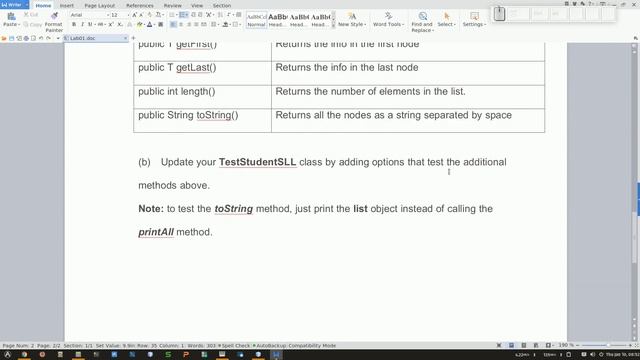Open the Settings menu
Image resolution: width=640 pixels, height=360 pixels.
(474, 19)
